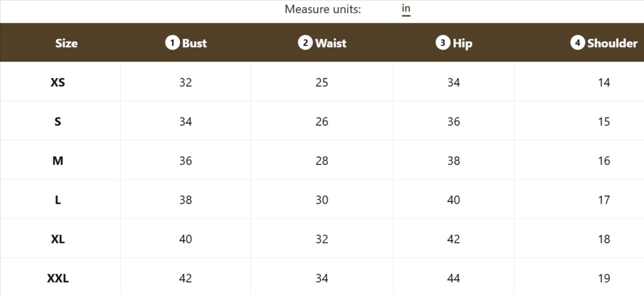Click the number 2 circle beside Waist
644x296 pixels.
[x=305, y=43]
